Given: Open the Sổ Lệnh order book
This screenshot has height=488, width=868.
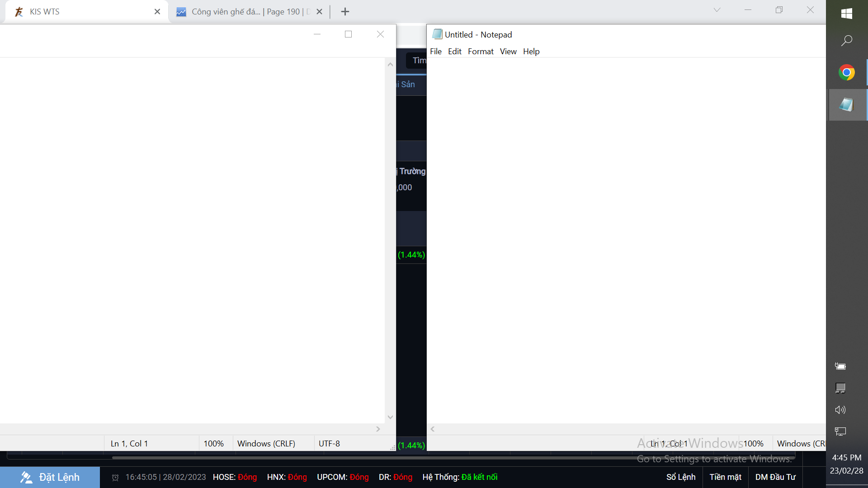Looking at the screenshot, I should (681, 477).
